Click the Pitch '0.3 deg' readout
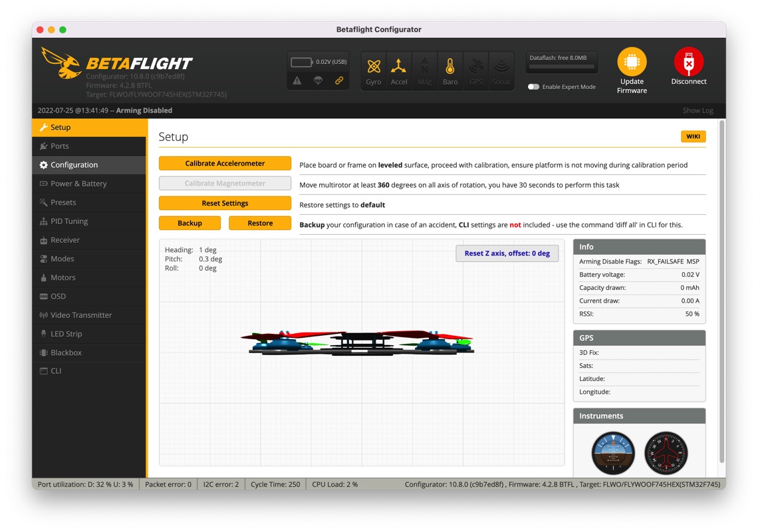758x532 pixels. [x=211, y=259]
